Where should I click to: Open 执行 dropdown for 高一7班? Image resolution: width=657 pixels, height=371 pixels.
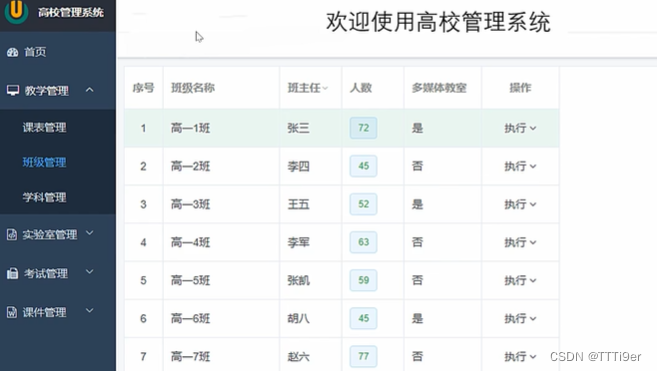click(x=520, y=356)
